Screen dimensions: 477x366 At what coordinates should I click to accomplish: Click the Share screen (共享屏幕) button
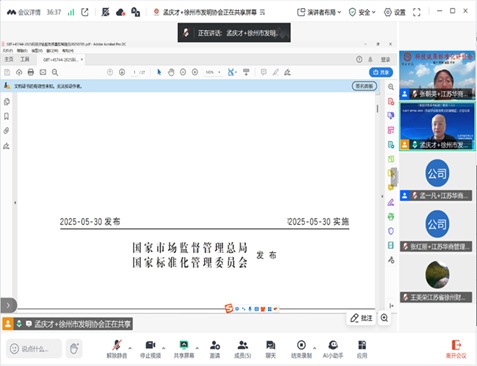coord(184,349)
